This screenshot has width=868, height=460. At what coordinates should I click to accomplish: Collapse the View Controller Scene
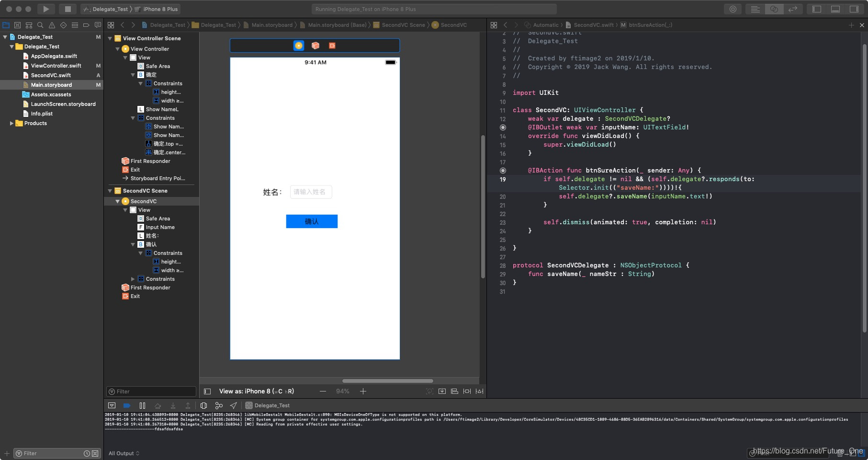coord(110,38)
